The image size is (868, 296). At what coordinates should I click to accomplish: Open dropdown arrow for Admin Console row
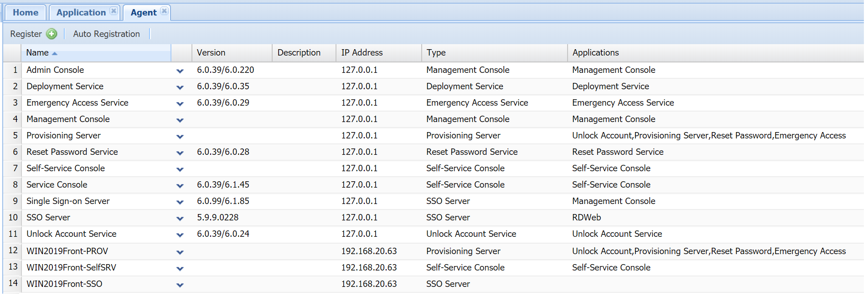[x=180, y=71]
